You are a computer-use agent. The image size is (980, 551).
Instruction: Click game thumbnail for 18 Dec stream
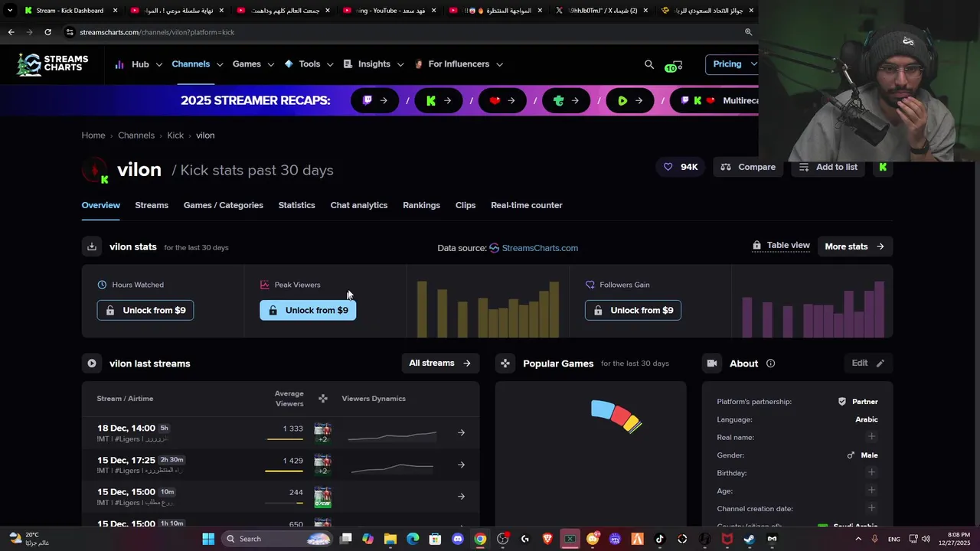coord(322,432)
